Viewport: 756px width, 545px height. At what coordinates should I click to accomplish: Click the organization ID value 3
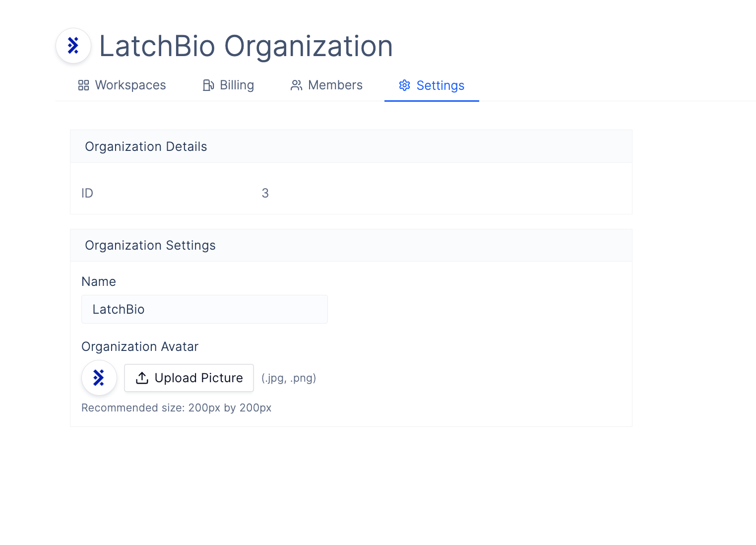[265, 193]
